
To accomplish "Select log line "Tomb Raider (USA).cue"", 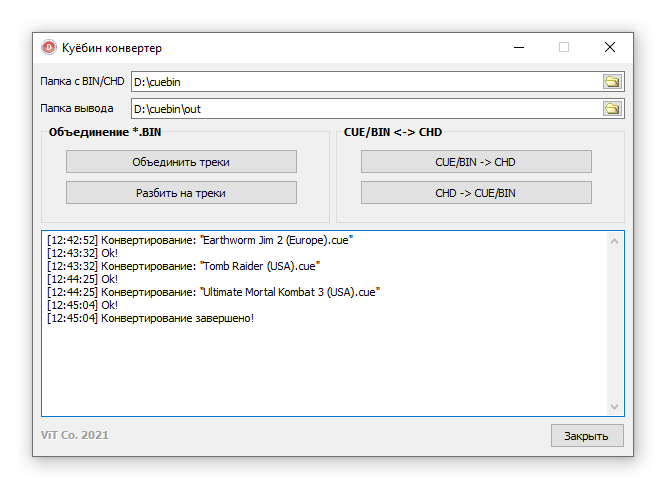I will coord(183,266).
